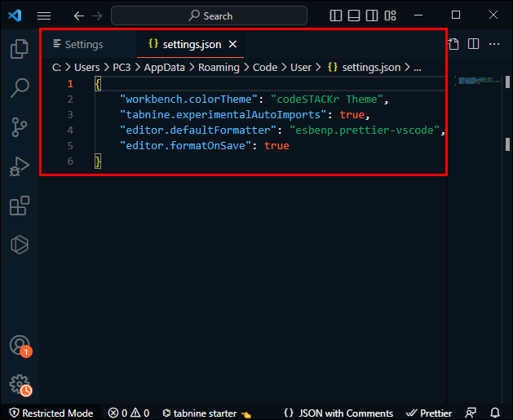The image size is (513, 420).
Task: Click the "workbench.colorTheme" key text
Action: (x=188, y=99)
